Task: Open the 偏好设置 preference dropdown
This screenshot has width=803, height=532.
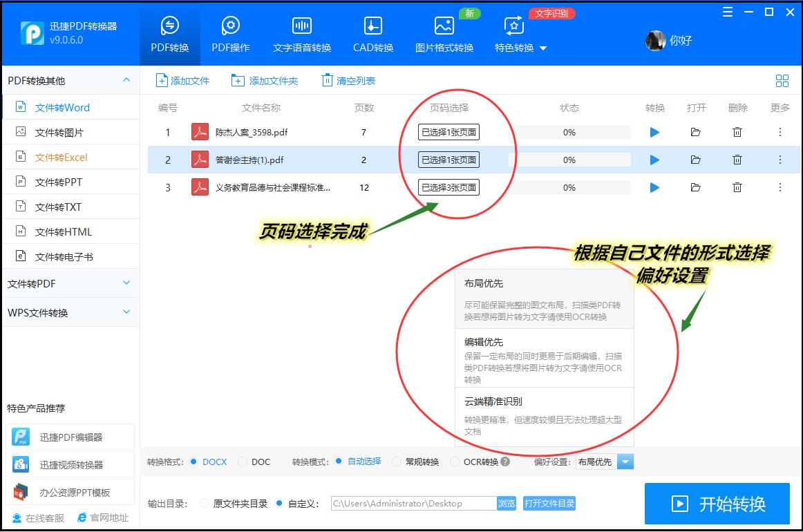Action: [625, 462]
